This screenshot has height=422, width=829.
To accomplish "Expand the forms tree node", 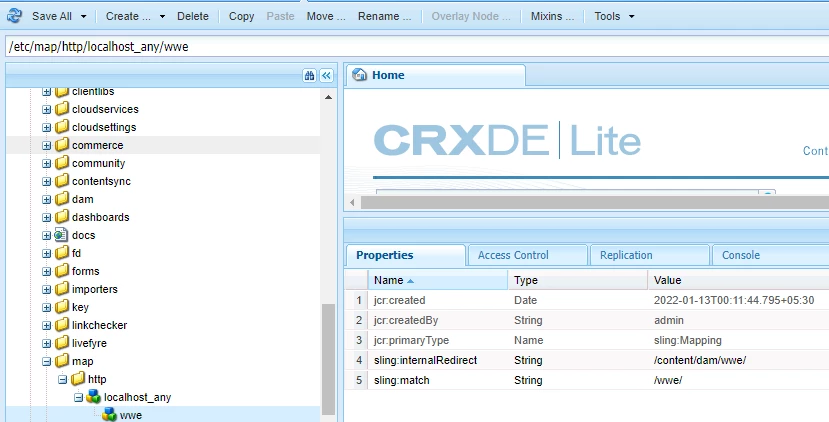I will point(47,271).
